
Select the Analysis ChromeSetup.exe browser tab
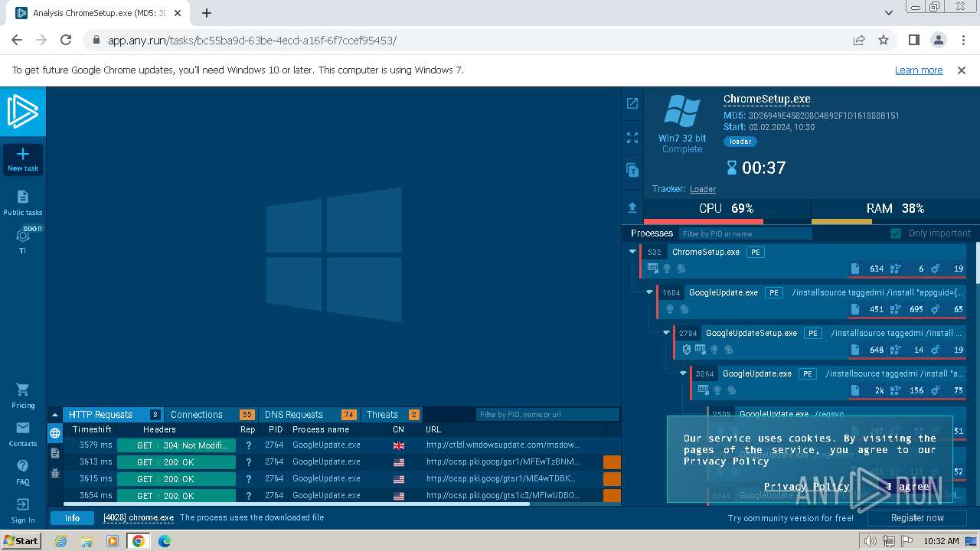(101, 13)
